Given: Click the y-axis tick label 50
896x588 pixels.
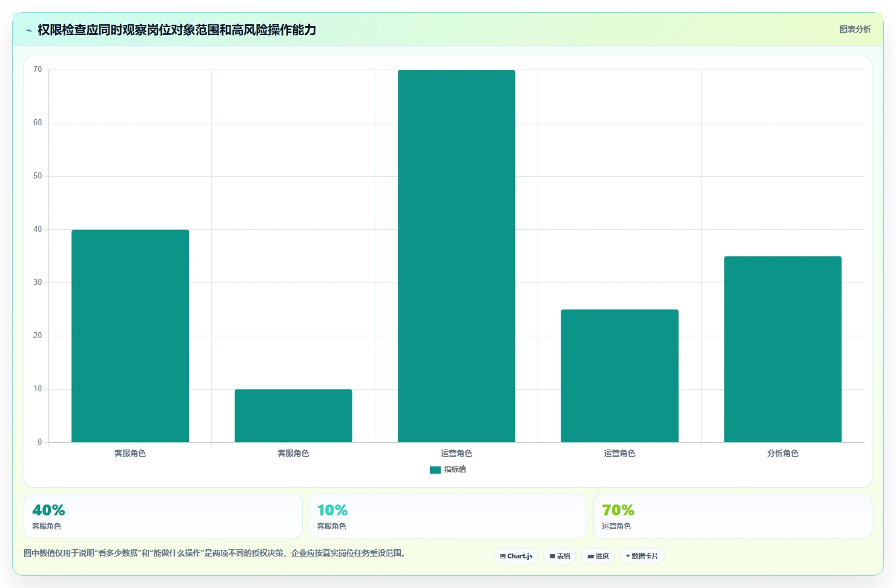Looking at the screenshot, I should [38, 176].
